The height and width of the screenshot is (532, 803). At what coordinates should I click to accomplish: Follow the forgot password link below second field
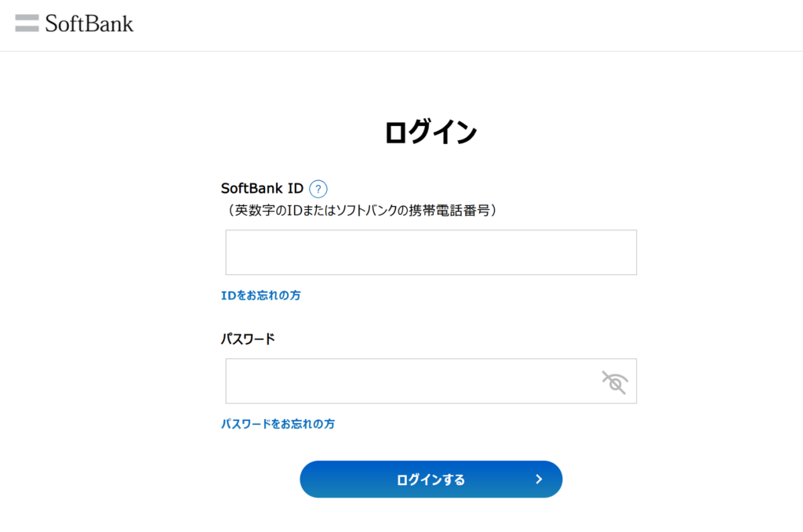[x=278, y=424]
